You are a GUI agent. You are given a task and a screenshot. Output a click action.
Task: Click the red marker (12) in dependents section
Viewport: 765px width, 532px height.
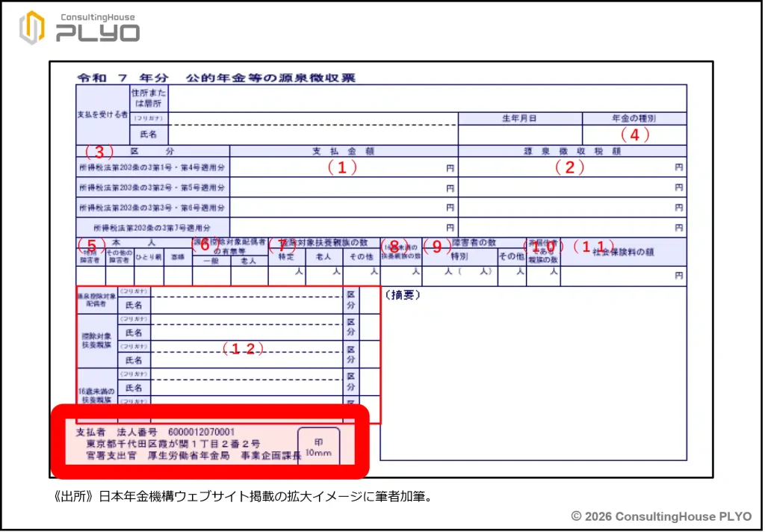tap(245, 349)
